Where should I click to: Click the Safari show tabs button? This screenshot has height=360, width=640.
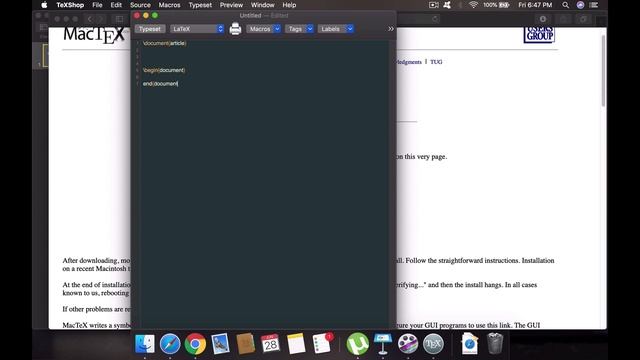click(584, 19)
